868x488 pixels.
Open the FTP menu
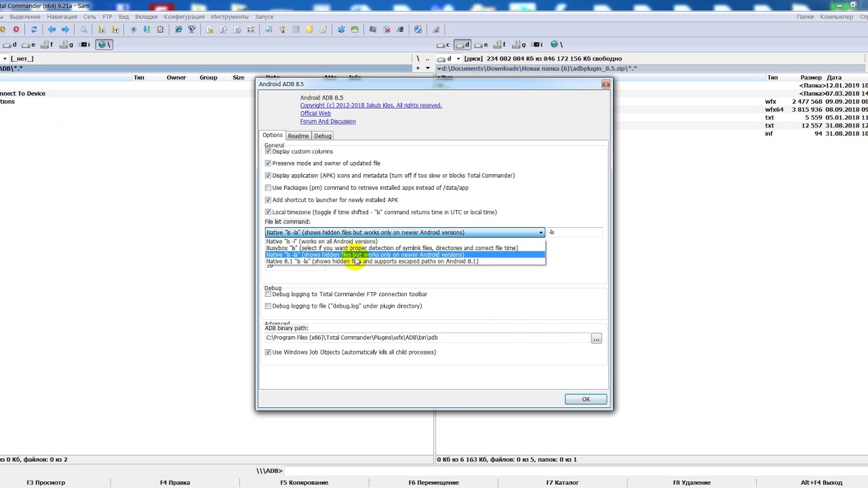[107, 17]
